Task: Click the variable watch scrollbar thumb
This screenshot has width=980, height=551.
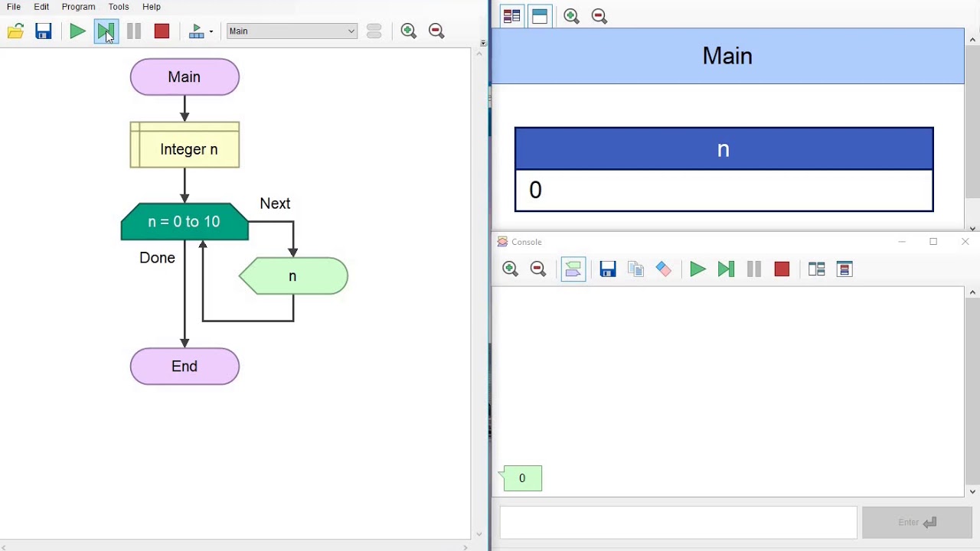Action: [x=973, y=122]
